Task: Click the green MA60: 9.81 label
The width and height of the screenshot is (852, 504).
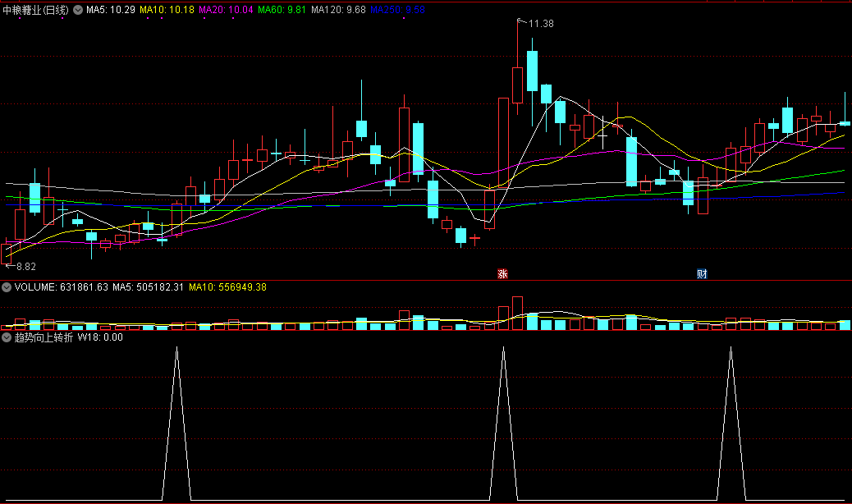Action: (282, 10)
